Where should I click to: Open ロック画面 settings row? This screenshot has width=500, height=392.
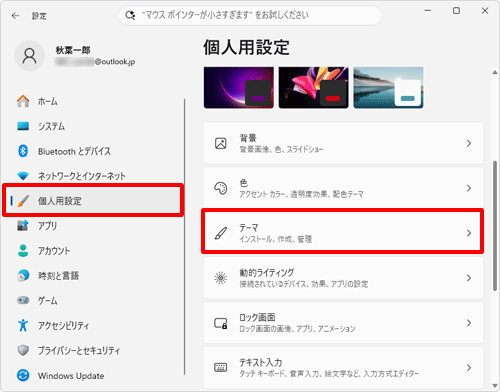pos(343,323)
